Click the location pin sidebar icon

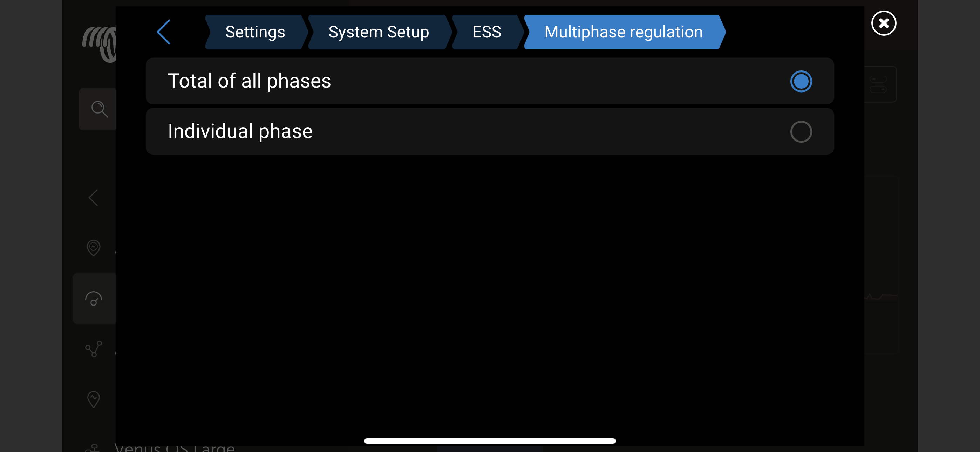coord(94,248)
